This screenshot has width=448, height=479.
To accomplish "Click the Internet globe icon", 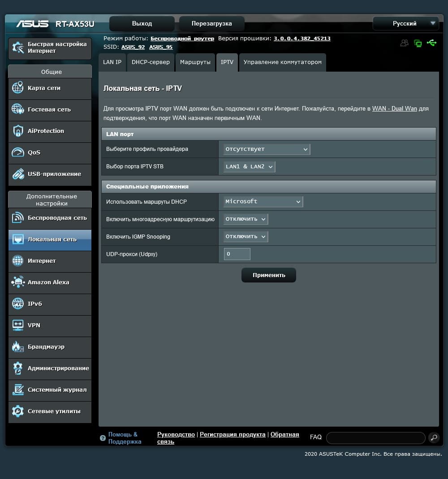I will click(x=18, y=261).
